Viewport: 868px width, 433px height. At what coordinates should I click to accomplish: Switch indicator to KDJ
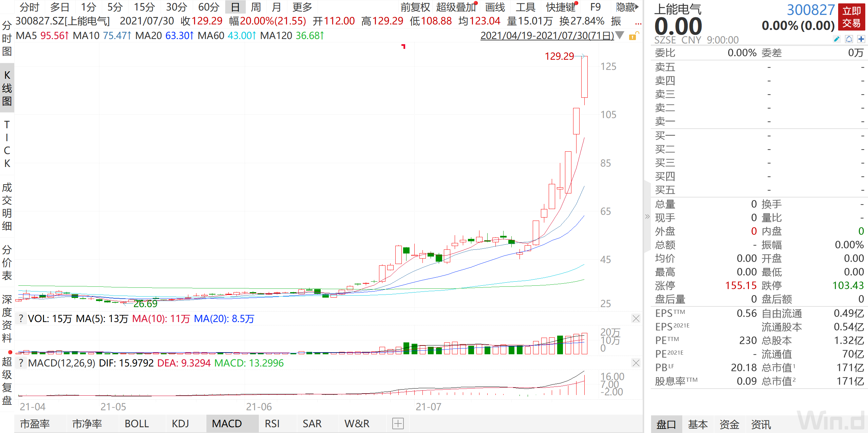click(x=180, y=423)
